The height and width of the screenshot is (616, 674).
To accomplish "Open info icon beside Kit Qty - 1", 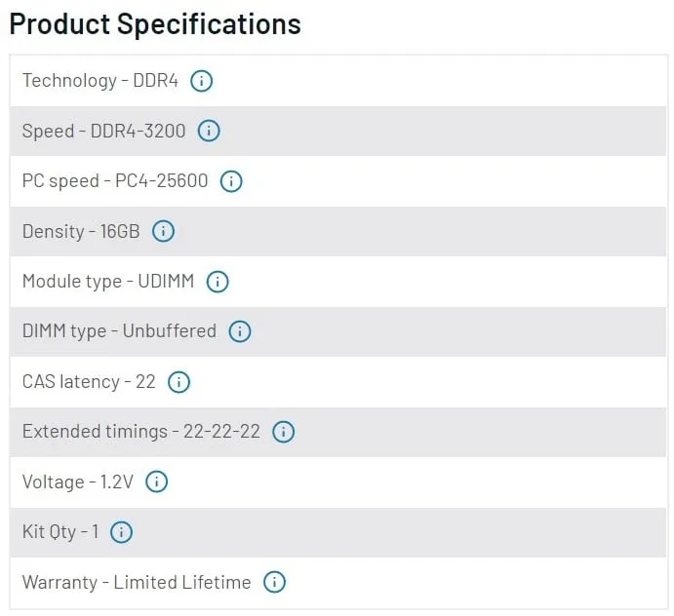I will point(121,532).
